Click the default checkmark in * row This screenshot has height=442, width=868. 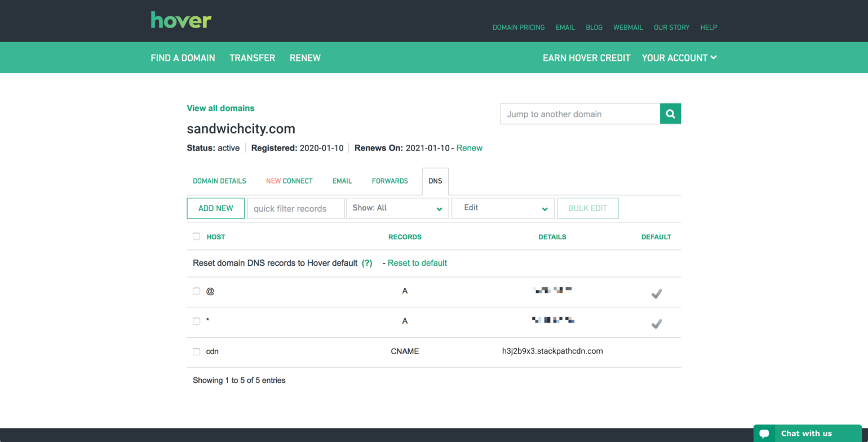pos(656,324)
